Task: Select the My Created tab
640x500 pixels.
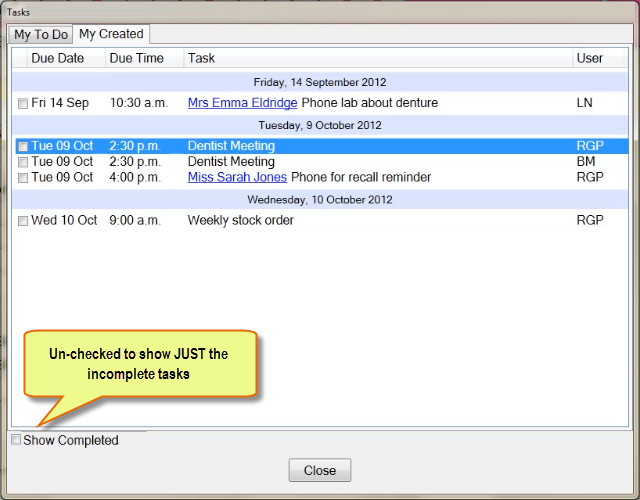Action: click(x=111, y=34)
